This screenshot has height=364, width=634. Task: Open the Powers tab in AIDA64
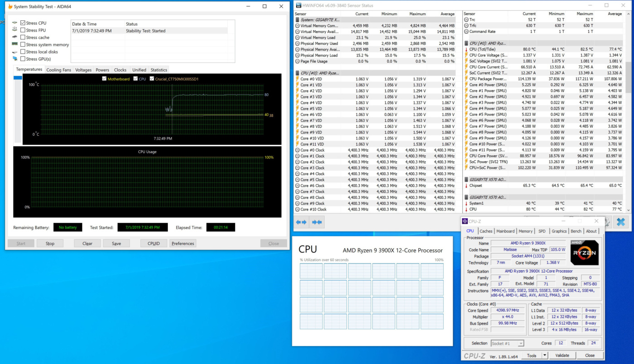[102, 70]
